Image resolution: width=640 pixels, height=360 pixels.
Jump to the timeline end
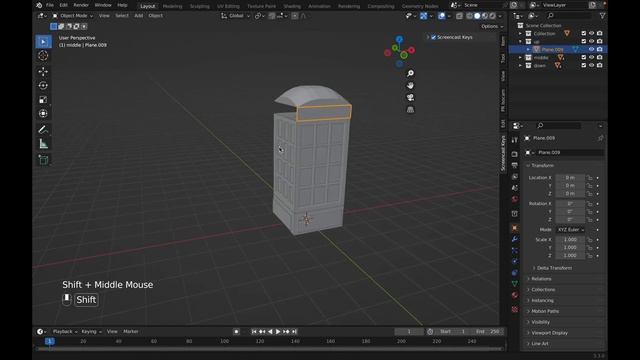(x=294, y=332)
